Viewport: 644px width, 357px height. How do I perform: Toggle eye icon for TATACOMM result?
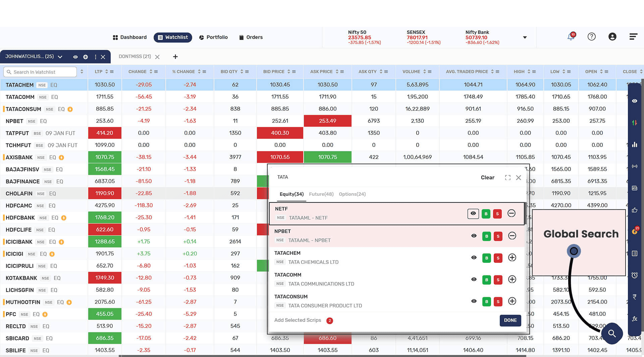[x=474, y=279]
